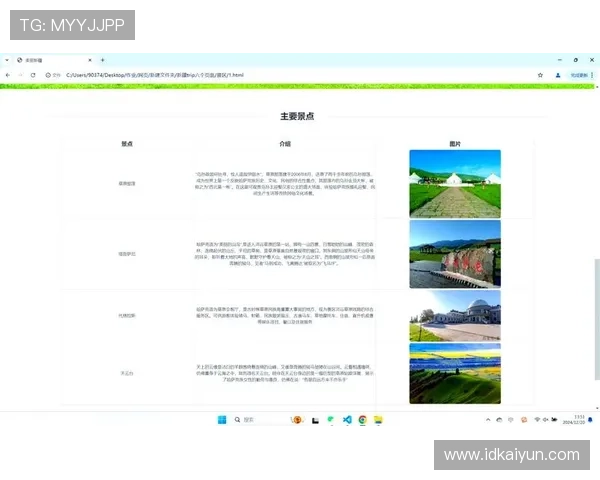
Task: Click the update button beside the profile icon
Action: [x=579, y=75]
